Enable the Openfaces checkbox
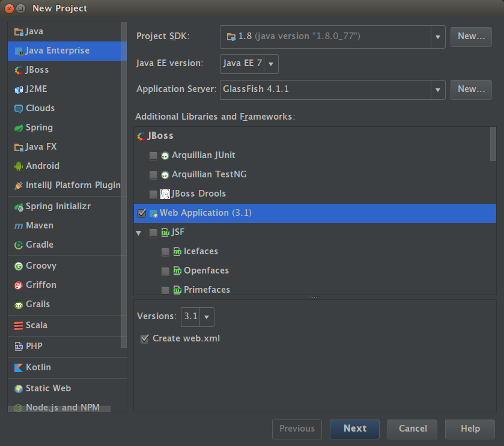 pyautogui.click(x=165, y=271)
